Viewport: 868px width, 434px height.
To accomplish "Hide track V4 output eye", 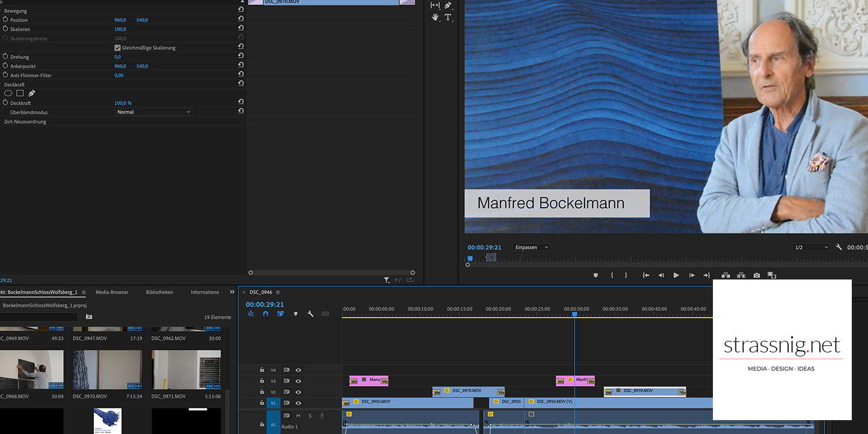I will click(299, 370).
